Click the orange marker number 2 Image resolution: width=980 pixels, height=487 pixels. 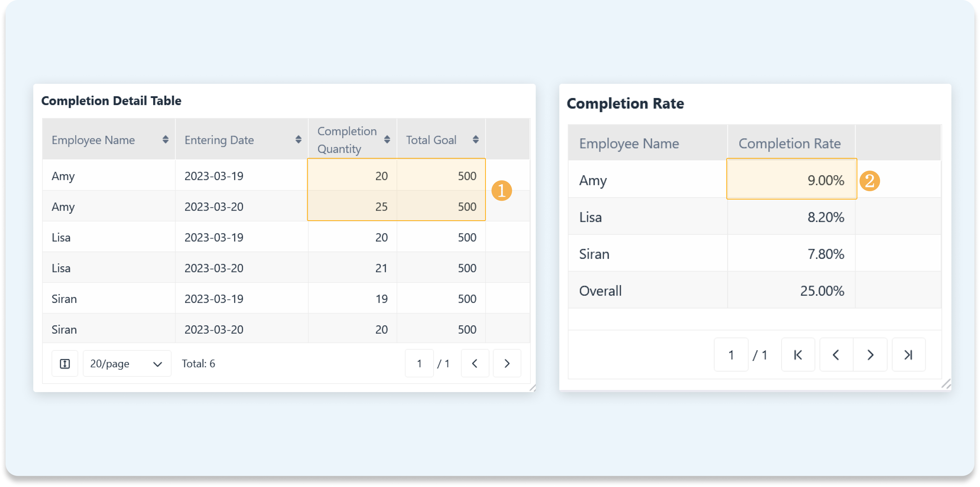(x=870, y=181)
